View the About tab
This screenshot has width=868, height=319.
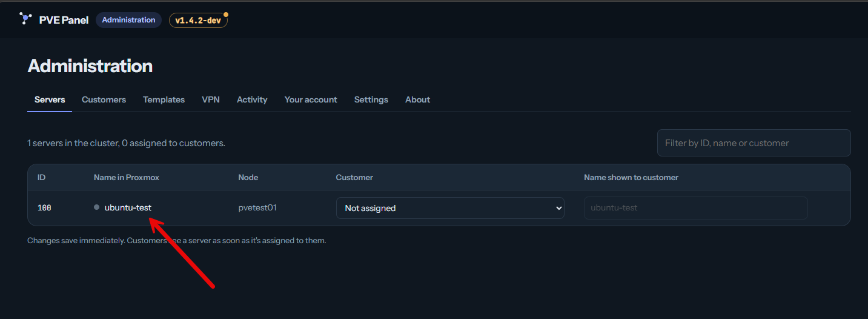[417, 99]
